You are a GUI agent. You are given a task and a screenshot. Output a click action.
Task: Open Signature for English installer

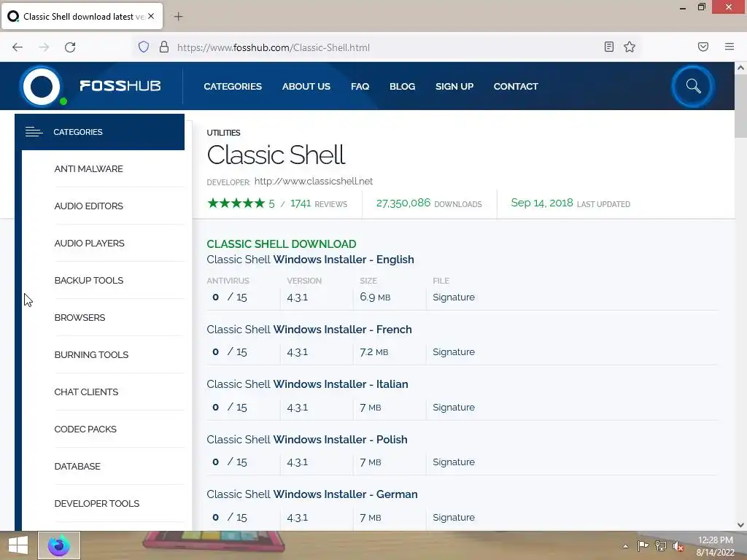pos(454,297)
